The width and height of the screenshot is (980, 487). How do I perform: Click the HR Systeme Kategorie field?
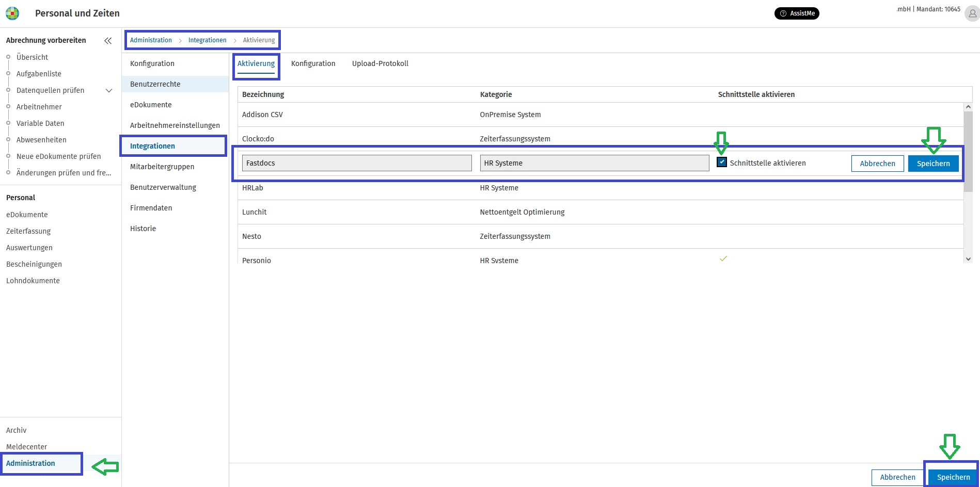(x=594, y=163)
